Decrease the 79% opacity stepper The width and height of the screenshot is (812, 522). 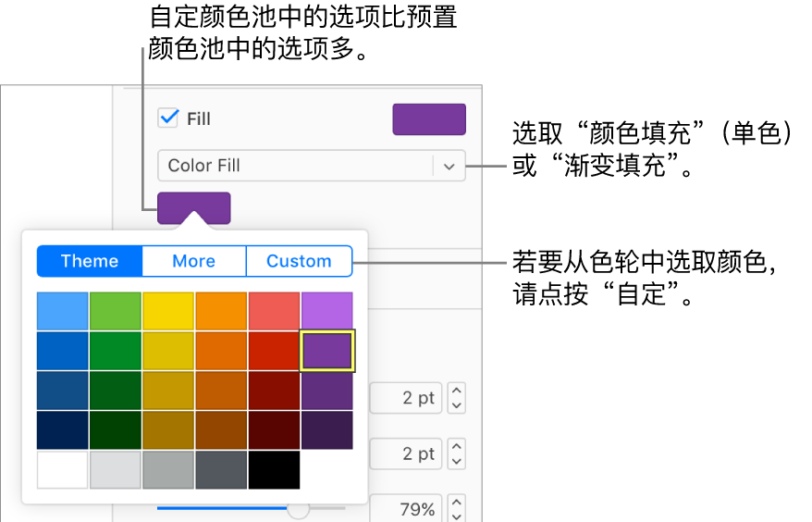tap(456, 516)
